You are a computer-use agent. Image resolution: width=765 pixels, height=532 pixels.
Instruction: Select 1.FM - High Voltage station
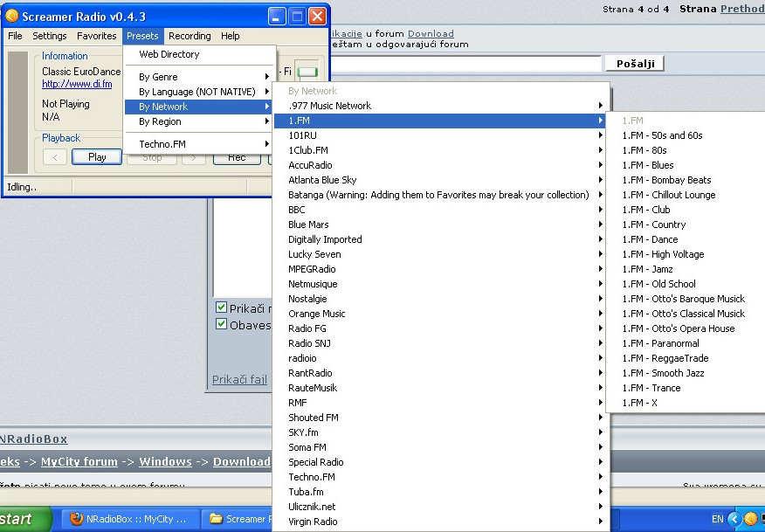[x=686, y=254]
